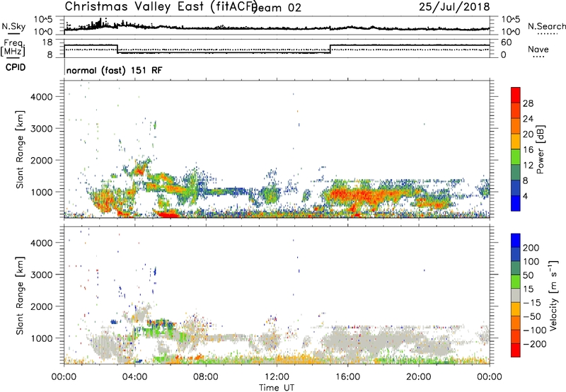Image resolution: width=566 pixels, height=392 pixels.
Task: Click the "Christmas Valley East (fitACF)" title
Action: click(x=161, y=6)
